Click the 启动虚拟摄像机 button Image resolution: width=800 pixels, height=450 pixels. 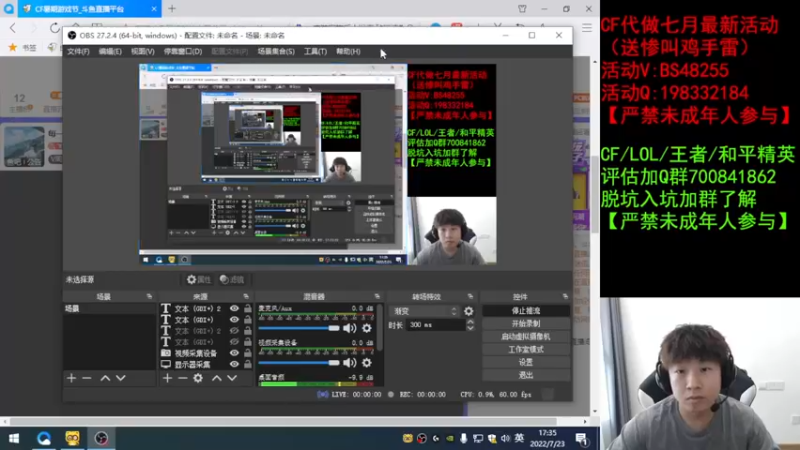coord(526,337)
